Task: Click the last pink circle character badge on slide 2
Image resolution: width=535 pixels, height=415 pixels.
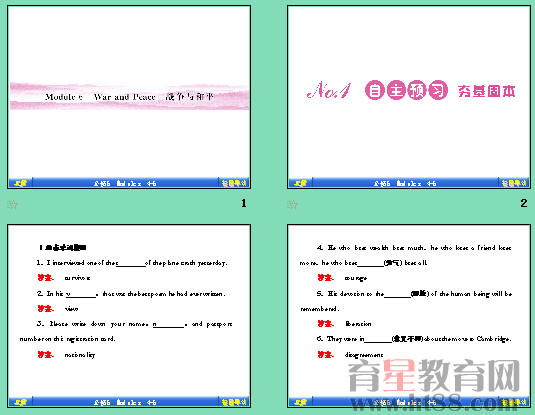Action: [x=438, y=90]
